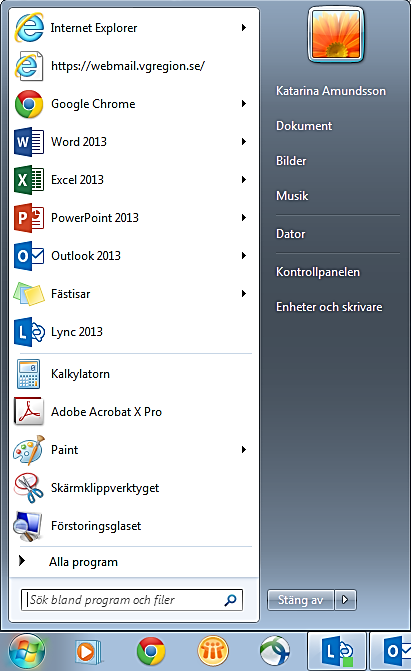Open Bilder library
The image size is (411, 671).
point(291,161)
